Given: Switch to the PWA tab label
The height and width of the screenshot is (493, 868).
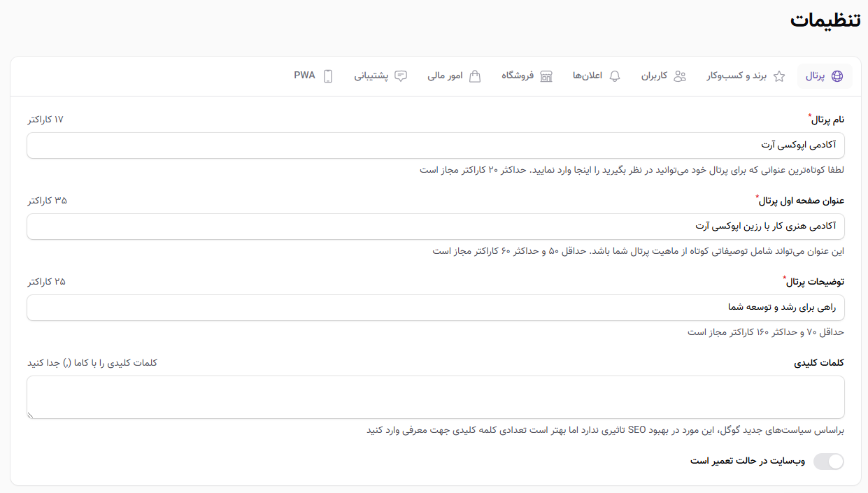Looking at the screenshot, I should (305, 76).
